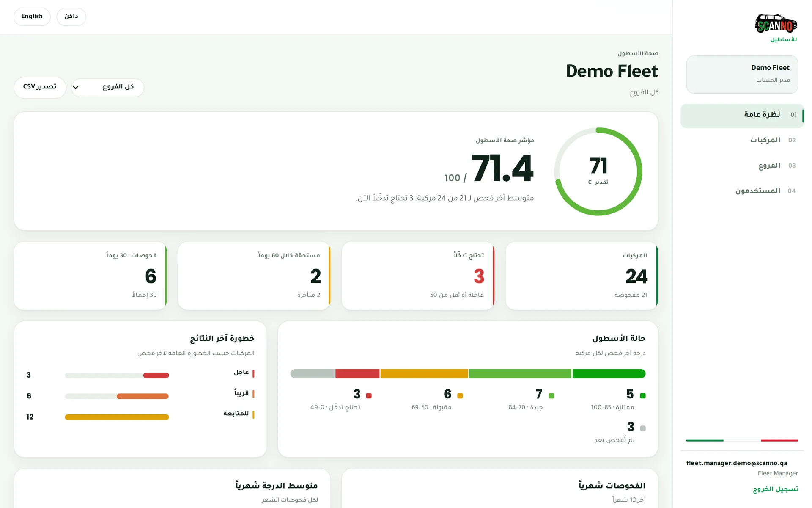
Task: Open the الفروع branches menu item
Action: click(742, 166)
